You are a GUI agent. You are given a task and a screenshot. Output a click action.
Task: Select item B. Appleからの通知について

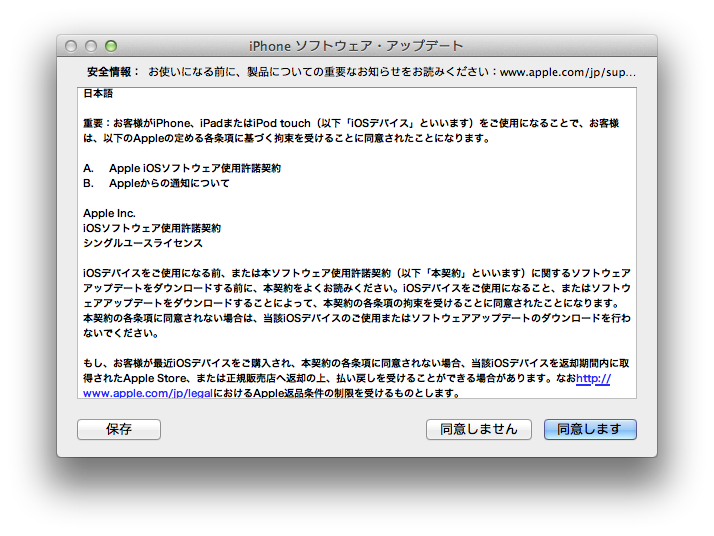[156, 183]
